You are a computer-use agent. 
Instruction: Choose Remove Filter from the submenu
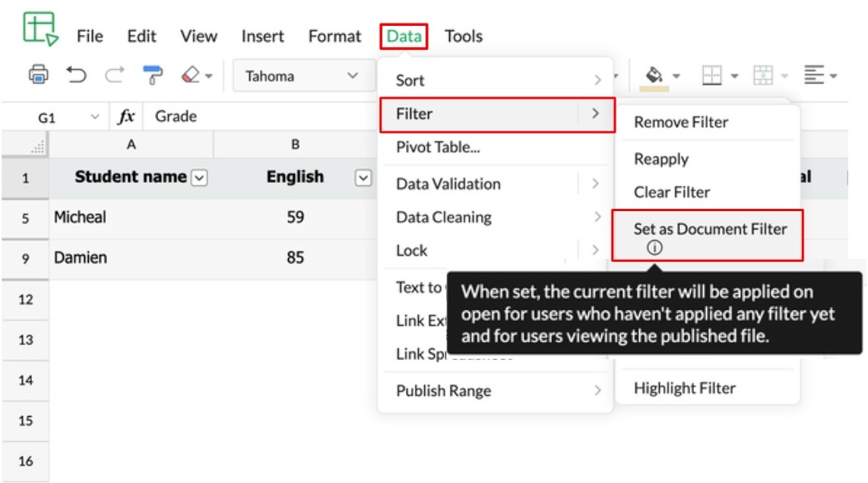(681, 122)
